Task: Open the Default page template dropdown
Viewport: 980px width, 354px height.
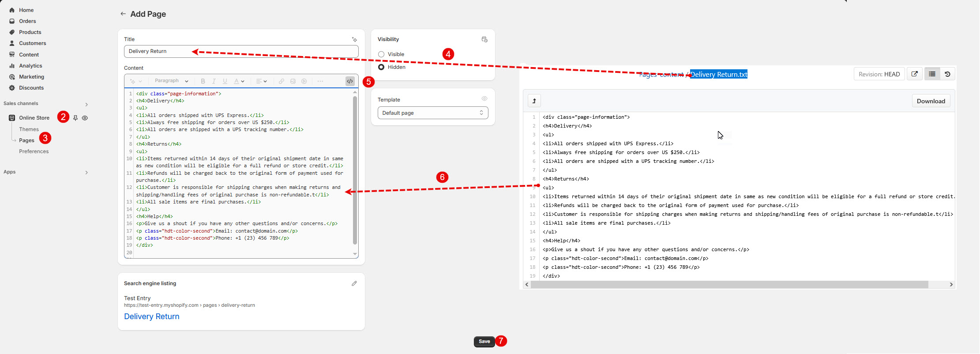Action: (432, 113)
